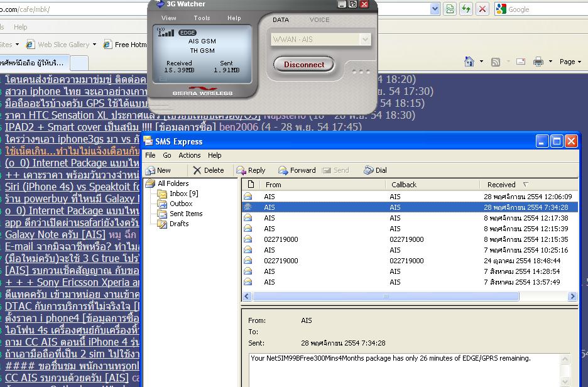Click the compact-view button in 3G Watcher title bar
The image size is (588, 387).
point(353,4)
